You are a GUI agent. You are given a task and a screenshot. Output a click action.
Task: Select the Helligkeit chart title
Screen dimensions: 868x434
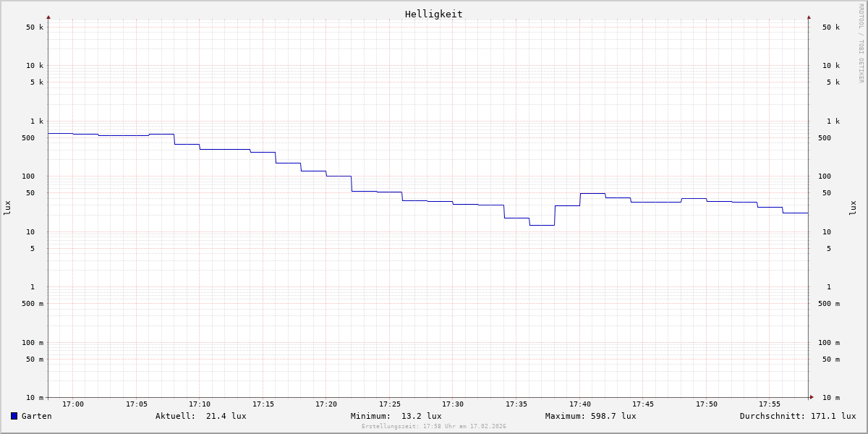pos(433,14)
